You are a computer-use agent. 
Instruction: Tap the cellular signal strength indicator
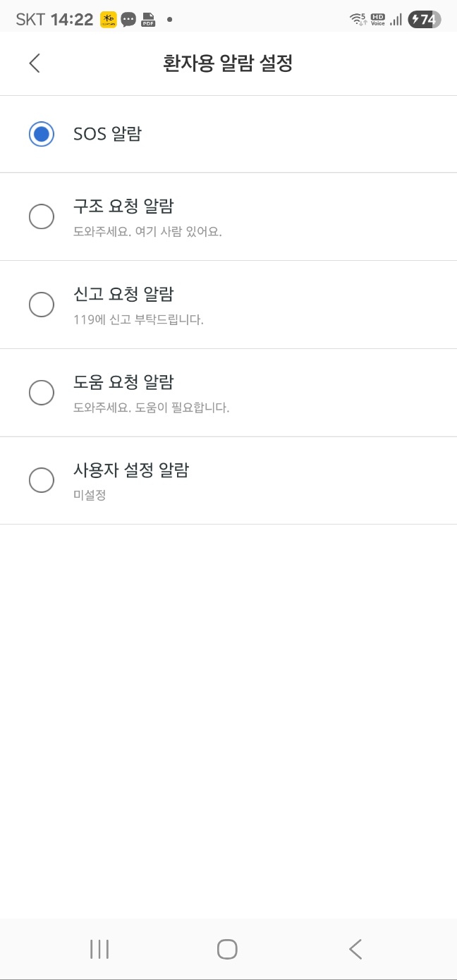398,19
